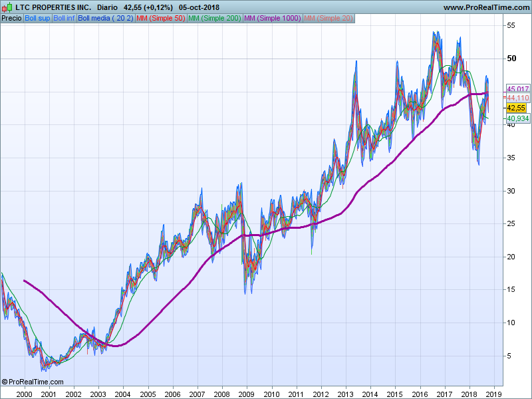
Task: Open the Boll media (20 2) tab
Action: pos(106,19)
